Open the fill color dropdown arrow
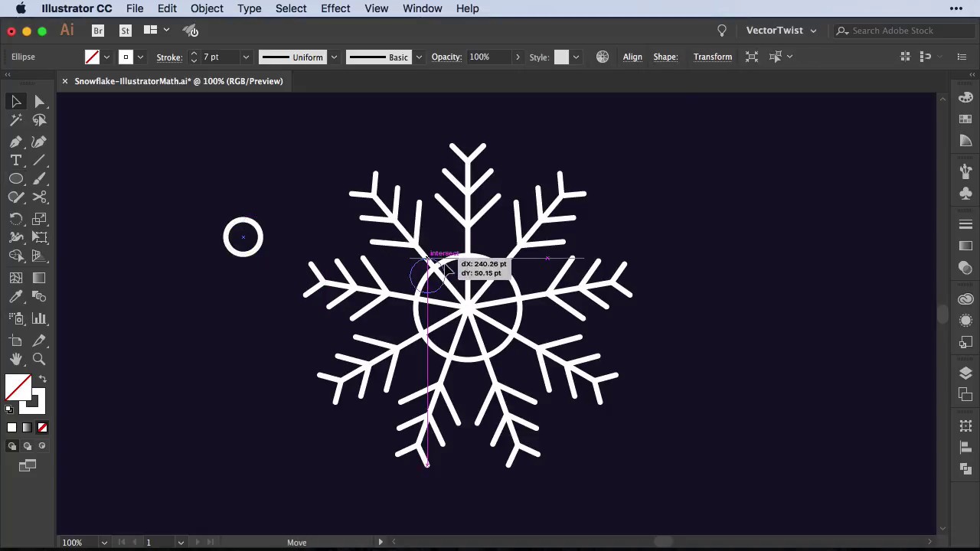This screenshot has height=551, width=980. (x=106, y=57)
